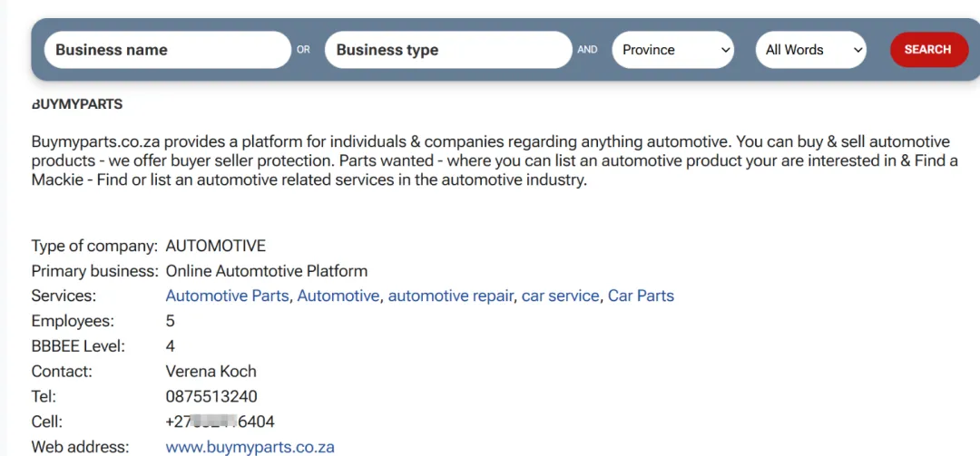This screenshot has width=980, height=456.
Task: Focus the Business type input box
Action: click(x=447, y=50)
